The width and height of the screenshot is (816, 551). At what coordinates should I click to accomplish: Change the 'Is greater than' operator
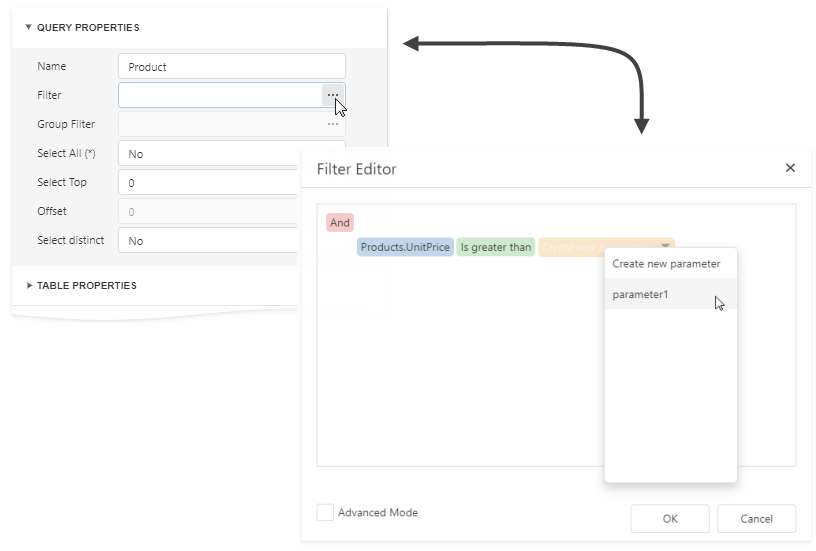pos(496,246)
